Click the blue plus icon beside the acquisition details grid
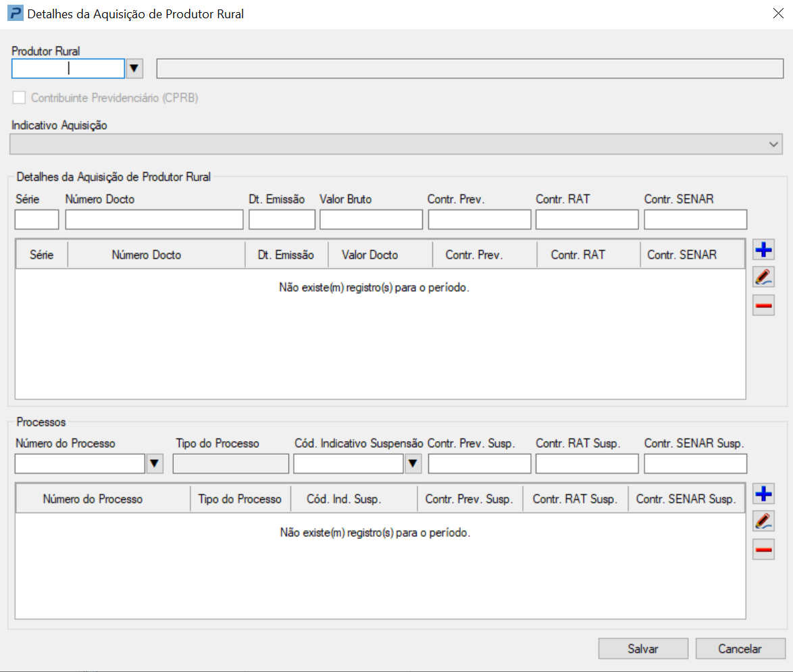Screen dimensions: 793x672 pos(763,251)
